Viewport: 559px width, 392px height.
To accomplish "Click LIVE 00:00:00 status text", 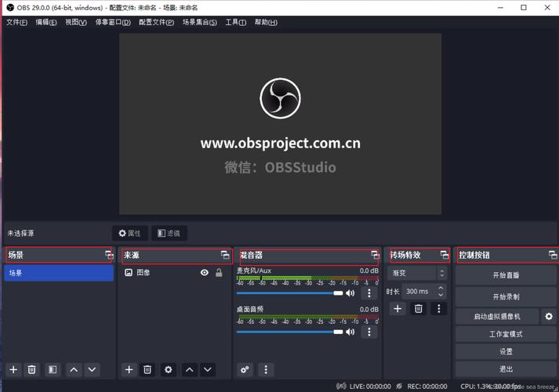I will [x=370, y=387].
